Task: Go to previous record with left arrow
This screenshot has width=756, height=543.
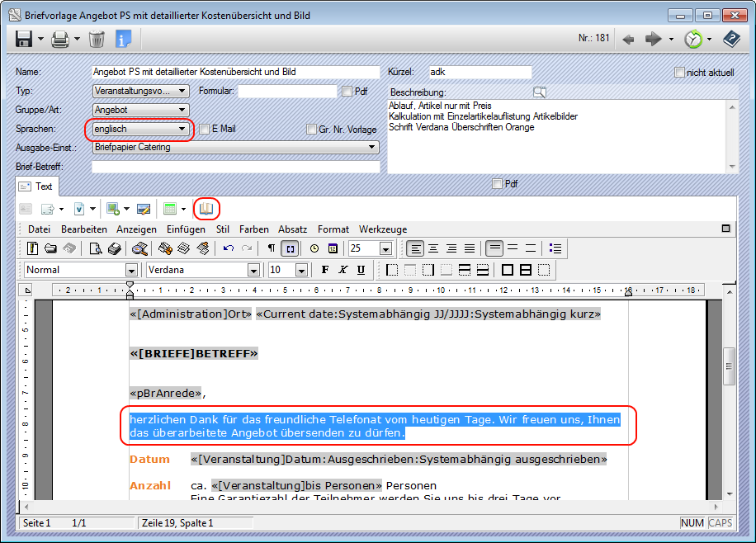Action: point(628,39)
